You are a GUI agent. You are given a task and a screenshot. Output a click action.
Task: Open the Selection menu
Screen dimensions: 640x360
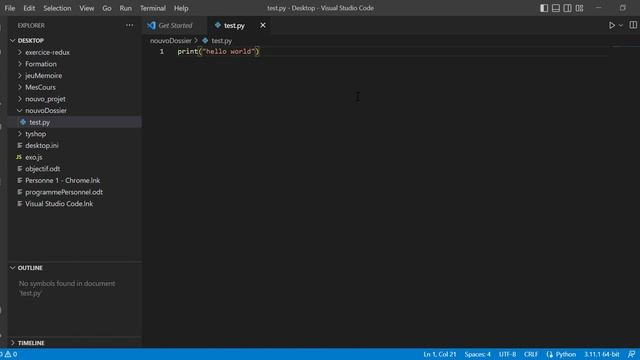pyautogui.click(x=57, y=8)
